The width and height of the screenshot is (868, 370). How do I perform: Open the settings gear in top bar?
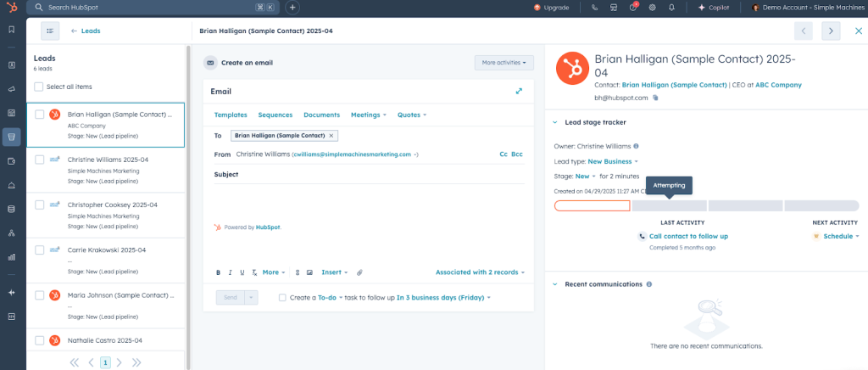(x=652, y=8)
